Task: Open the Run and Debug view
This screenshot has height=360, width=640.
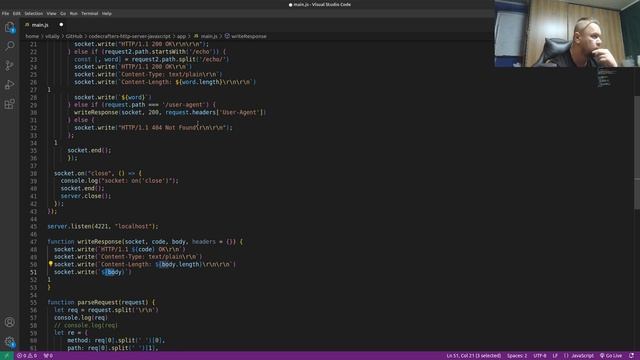Action: (x=9, y=84)
